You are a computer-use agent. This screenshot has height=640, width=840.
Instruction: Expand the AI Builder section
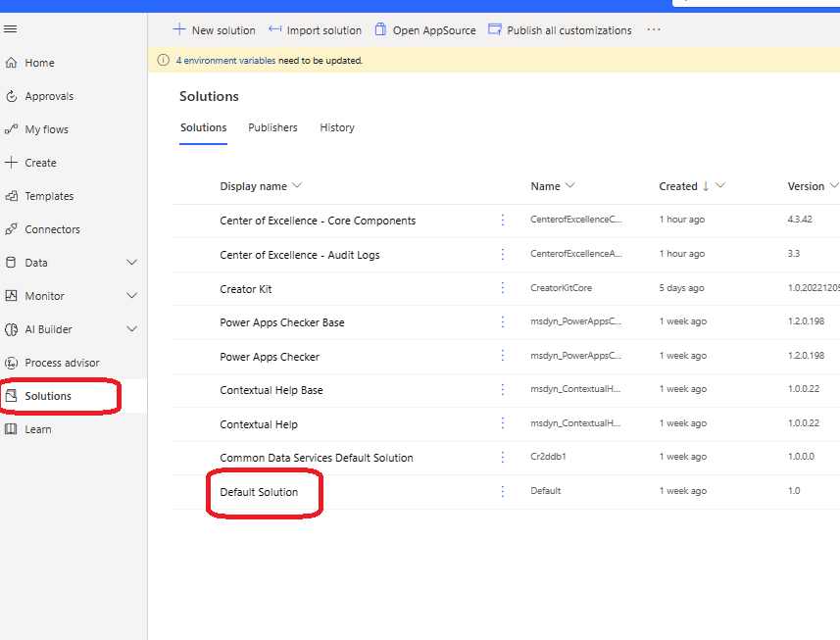(x=131, y=328)
